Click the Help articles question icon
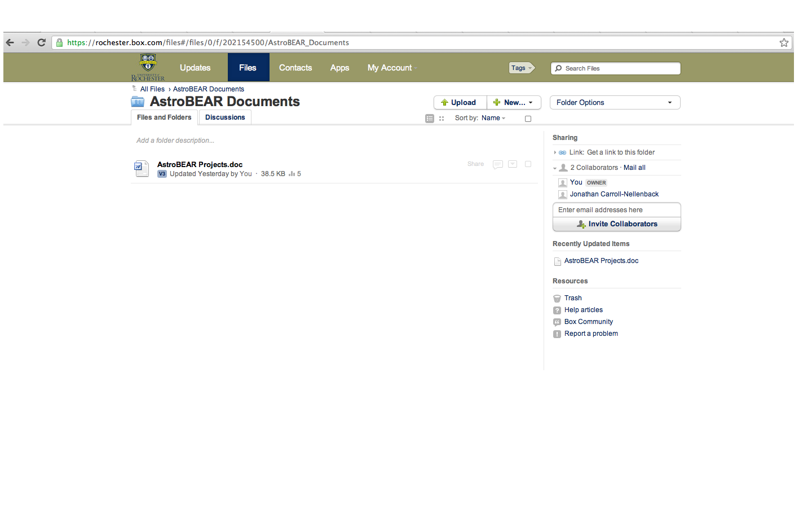This screenshot has height=508, width=812. click(x=557, y=310)
